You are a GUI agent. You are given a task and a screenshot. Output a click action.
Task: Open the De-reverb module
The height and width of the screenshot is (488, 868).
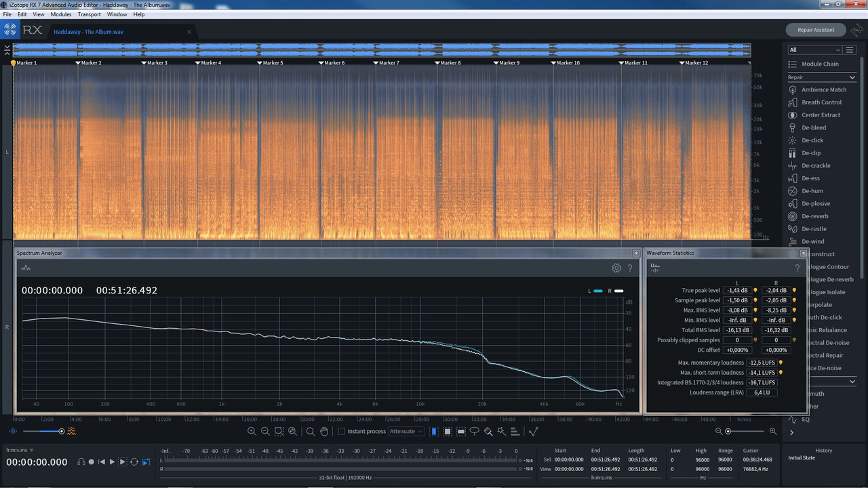tap(808, 216)
